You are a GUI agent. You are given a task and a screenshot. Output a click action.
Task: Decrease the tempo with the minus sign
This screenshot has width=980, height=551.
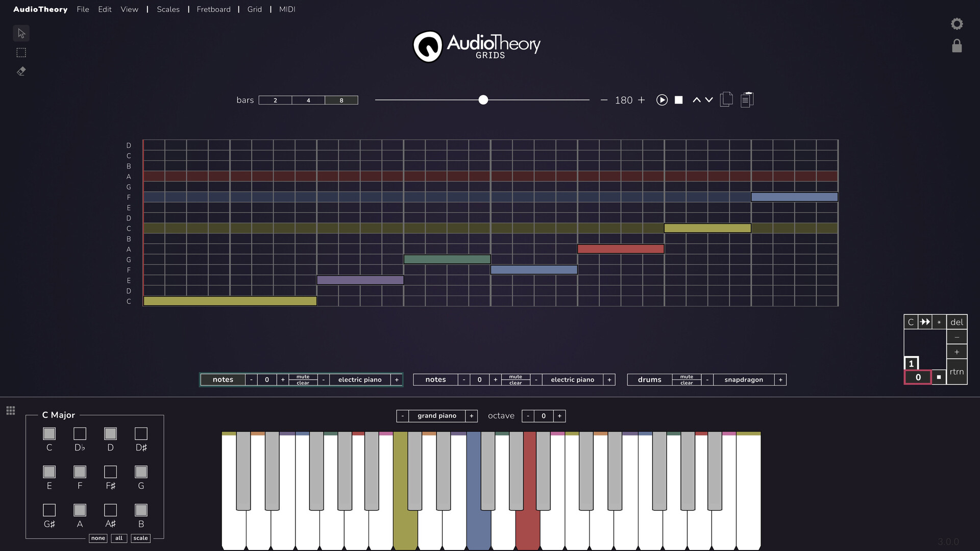point(604,100)
